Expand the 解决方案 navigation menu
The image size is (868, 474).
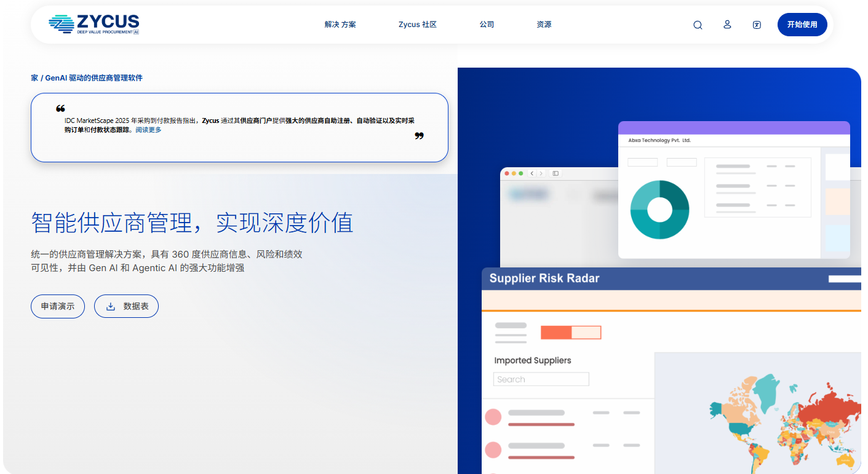click(x=340, y=25)
